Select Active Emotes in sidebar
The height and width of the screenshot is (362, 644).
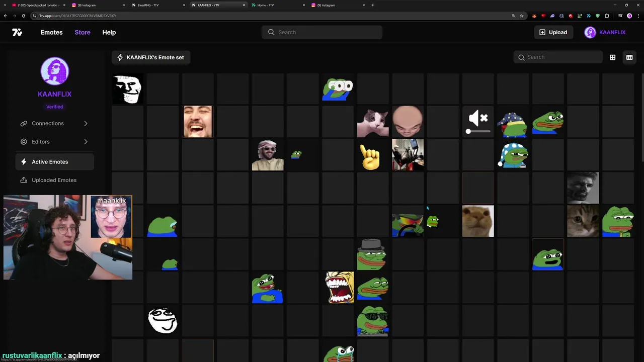pyautogui.click(x=55, y=161)
